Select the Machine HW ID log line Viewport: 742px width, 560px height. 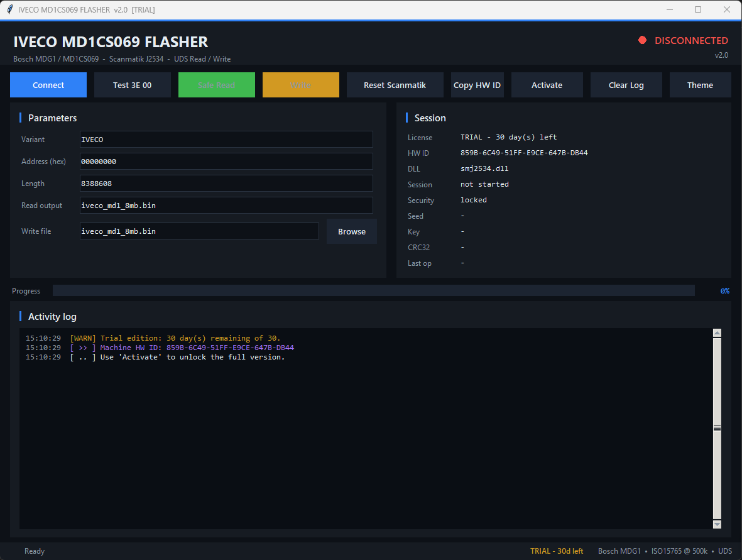pos(160,348)
